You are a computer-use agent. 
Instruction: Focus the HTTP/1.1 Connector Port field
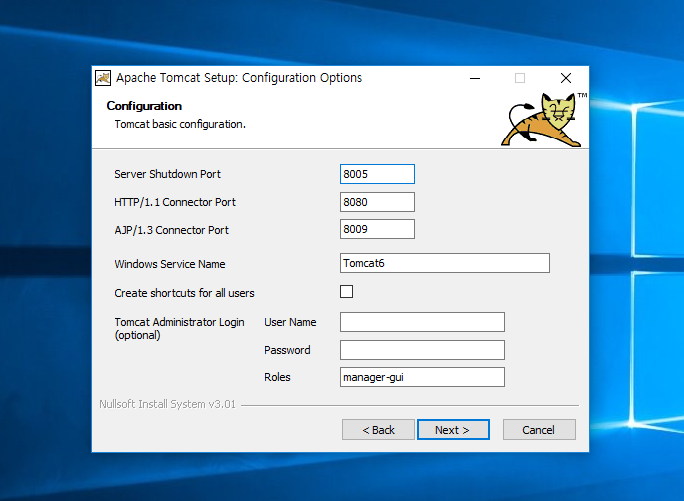click(377, 202)
